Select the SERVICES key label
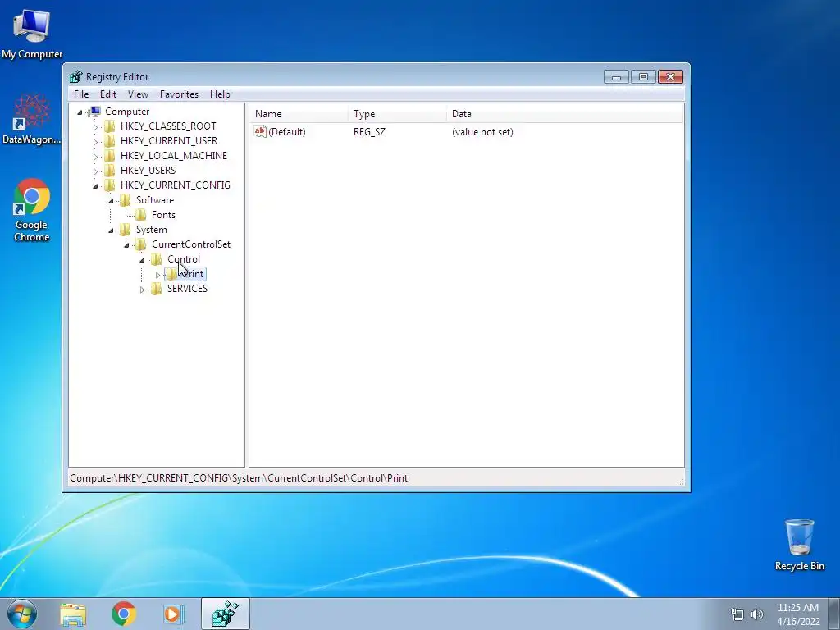This screenshot has width=840, height=630. click(187, 289)
